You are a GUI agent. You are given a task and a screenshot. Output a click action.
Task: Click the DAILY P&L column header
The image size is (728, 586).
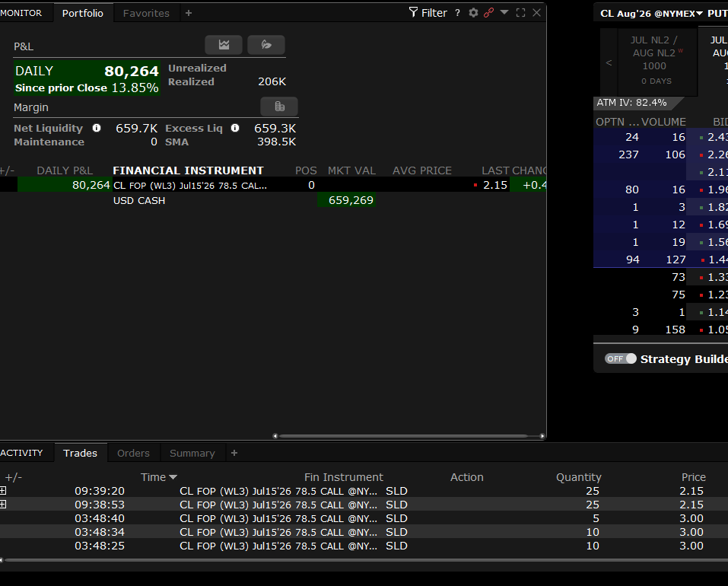(x=65, y=170)
